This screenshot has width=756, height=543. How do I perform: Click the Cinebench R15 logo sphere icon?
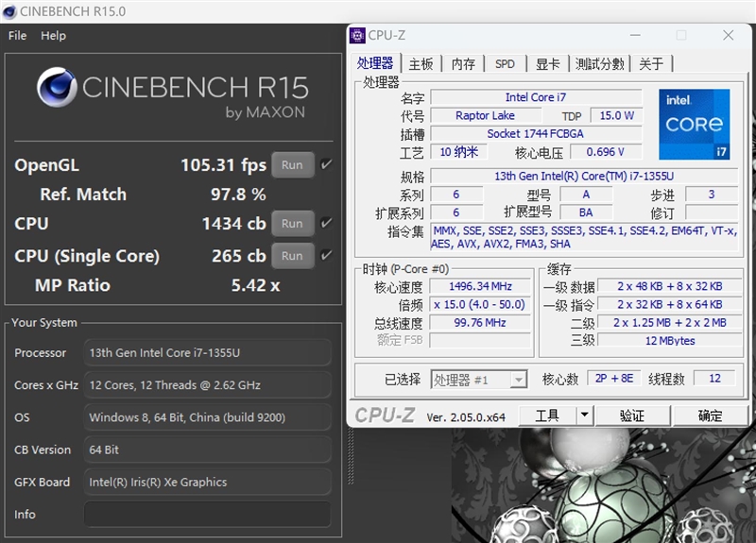click(x=57, y=87)
